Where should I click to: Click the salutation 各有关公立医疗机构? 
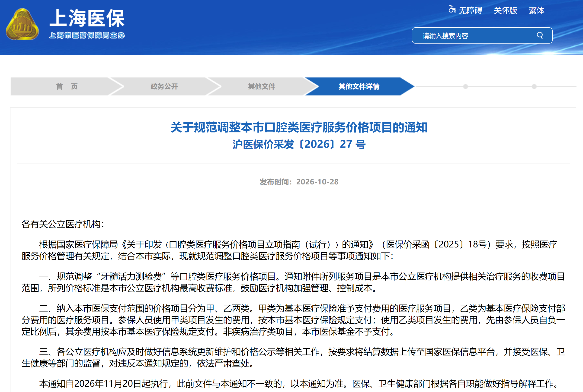tap(61, 224)
